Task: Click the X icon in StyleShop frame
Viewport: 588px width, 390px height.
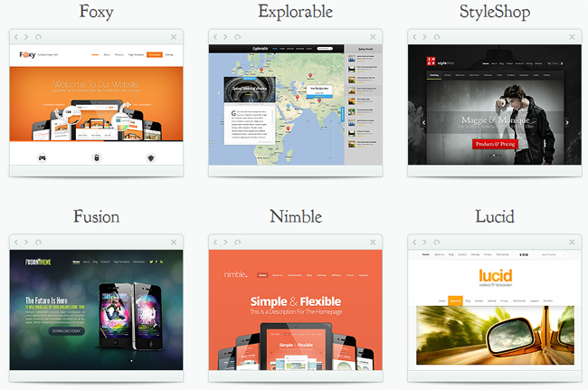Action: tap(572, 37)
